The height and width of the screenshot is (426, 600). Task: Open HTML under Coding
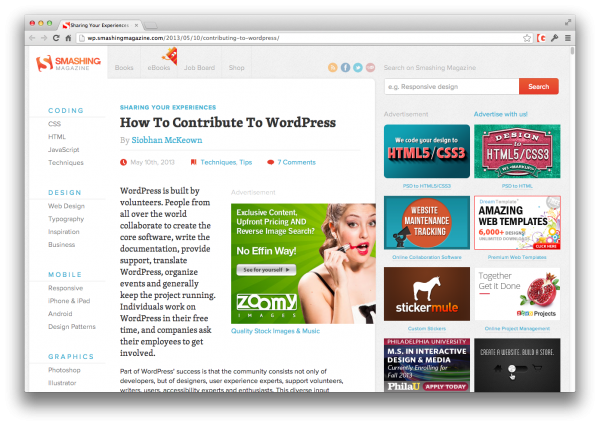(57, 137)
